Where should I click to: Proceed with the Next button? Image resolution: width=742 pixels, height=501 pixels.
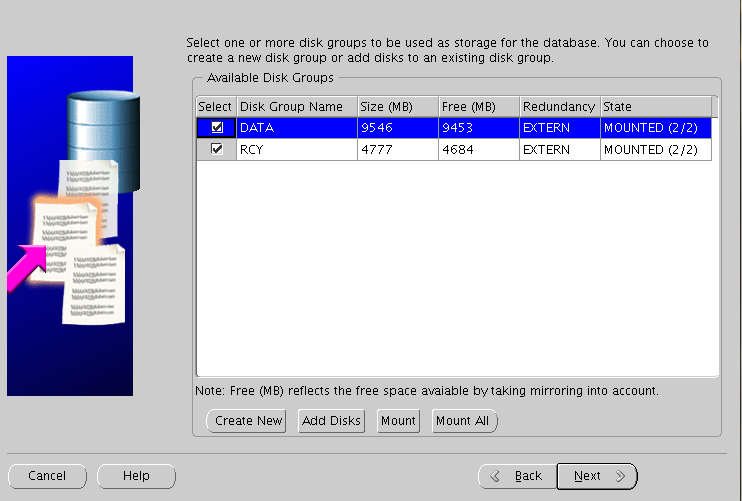pos(597,476)
